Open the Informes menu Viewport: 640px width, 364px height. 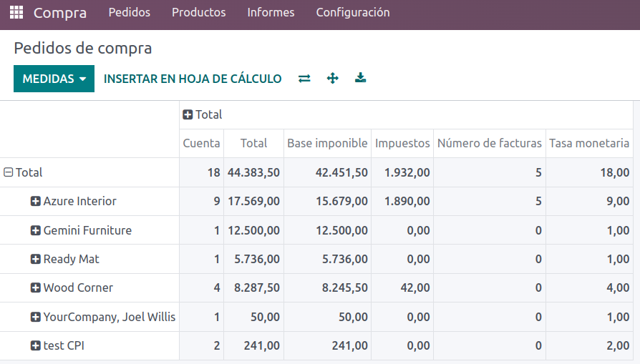point(271,12)
